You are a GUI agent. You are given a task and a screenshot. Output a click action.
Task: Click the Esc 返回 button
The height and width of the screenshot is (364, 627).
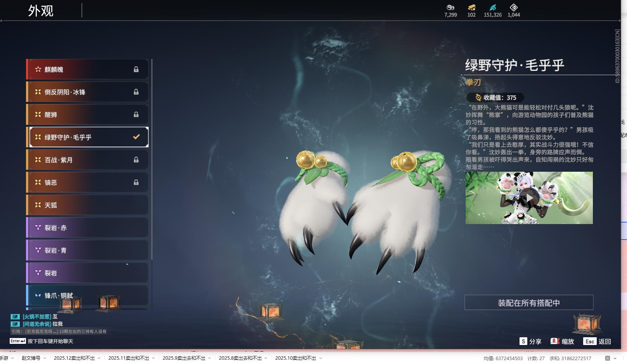point(597,342)
